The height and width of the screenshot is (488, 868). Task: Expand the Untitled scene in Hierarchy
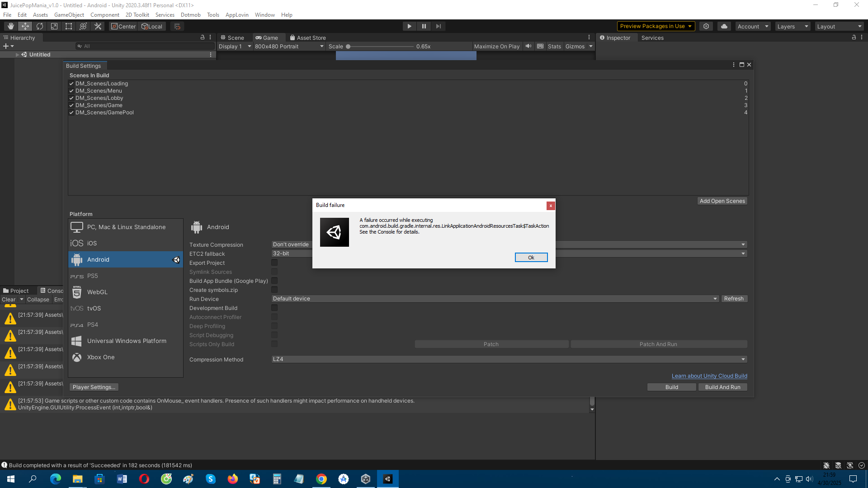[x=17, y=54]
